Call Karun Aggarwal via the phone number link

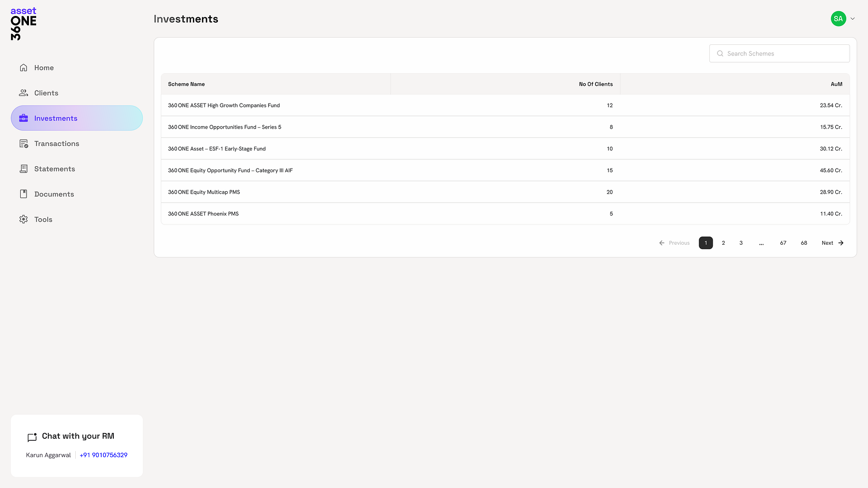(x=103, y=455)
